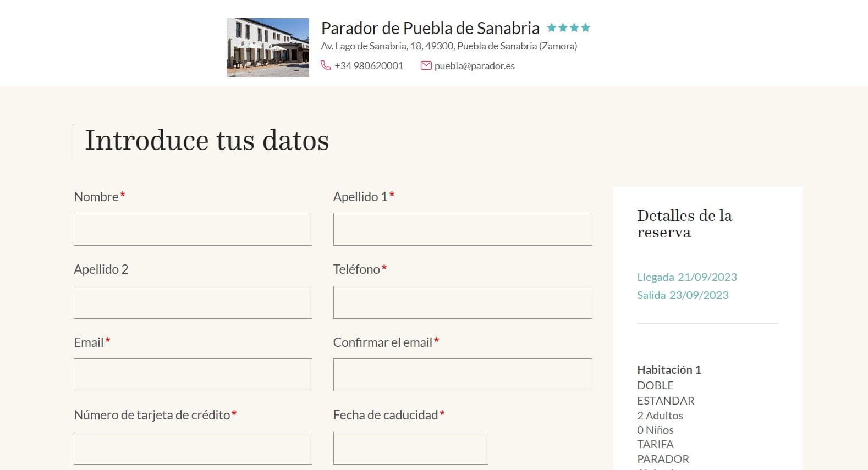Click into the Apellido 2 field
The height and width of the screenshot is (470, 868).
tap(193, 302)
